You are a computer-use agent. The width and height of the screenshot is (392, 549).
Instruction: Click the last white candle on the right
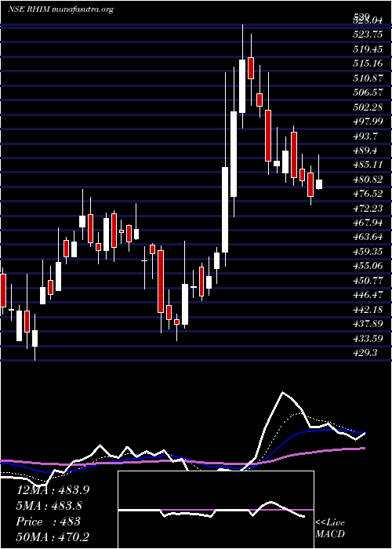tap(319, 184)
